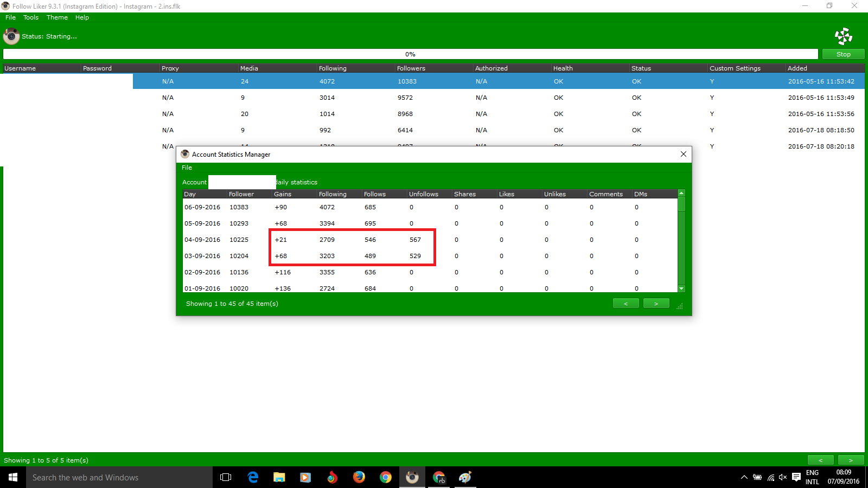The image size is (868, 488).
Task: Open the Theme menu
Action: coord(57,17)
